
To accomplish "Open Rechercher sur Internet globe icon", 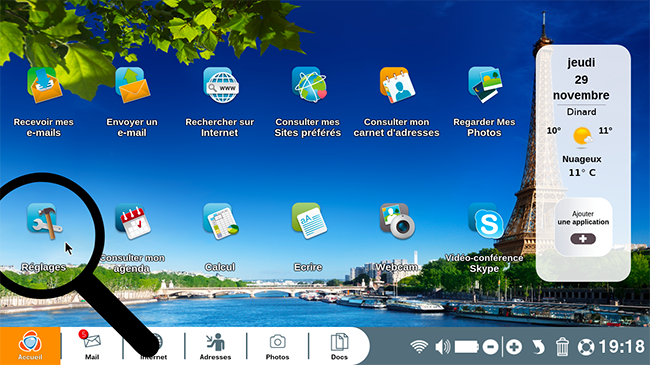I will coord(221,85).
